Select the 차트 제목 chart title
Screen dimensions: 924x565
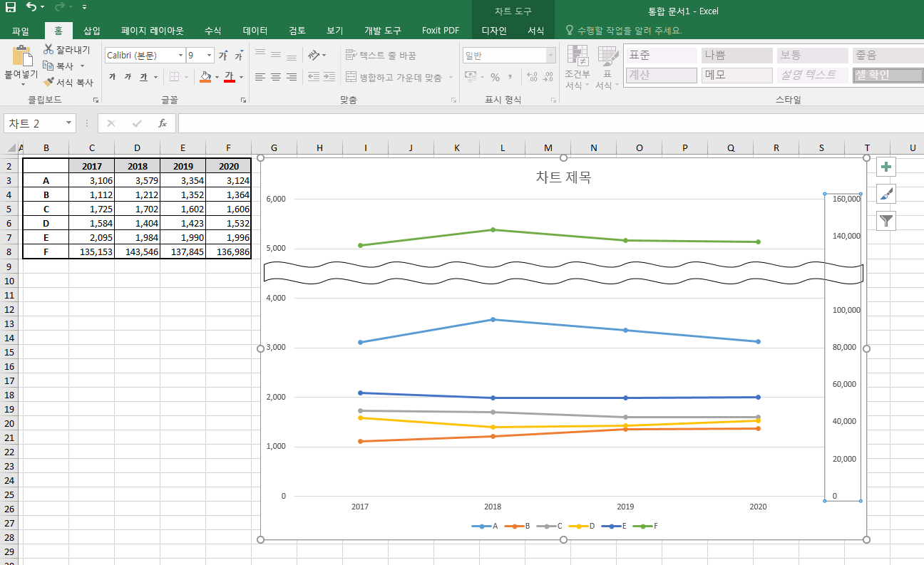click(563, 177)
